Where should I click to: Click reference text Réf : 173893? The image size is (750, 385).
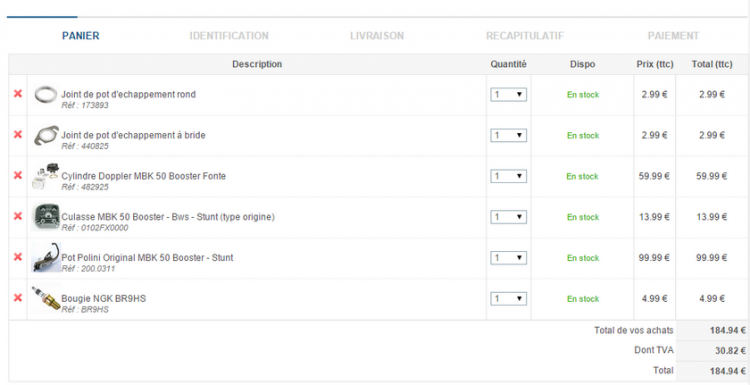point(85,105)
